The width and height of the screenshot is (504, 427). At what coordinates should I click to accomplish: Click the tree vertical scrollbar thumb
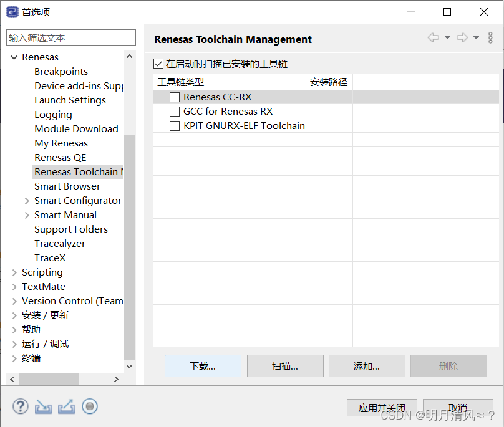pos(130,247)
